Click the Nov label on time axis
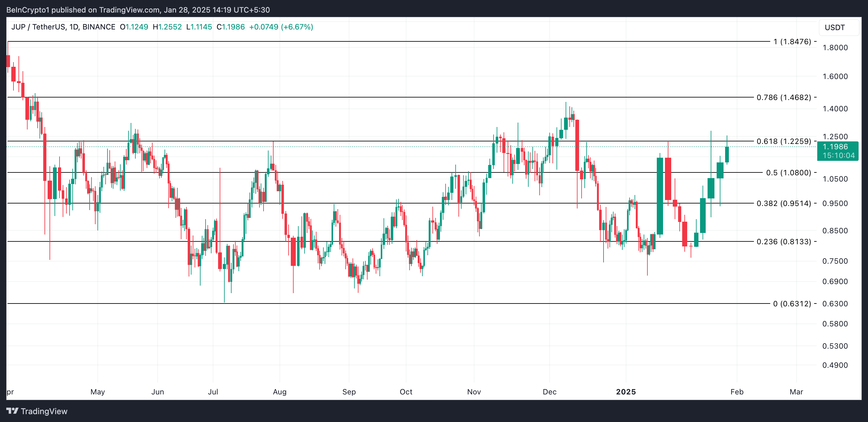 pyautogui.click(x=474, y=392)
